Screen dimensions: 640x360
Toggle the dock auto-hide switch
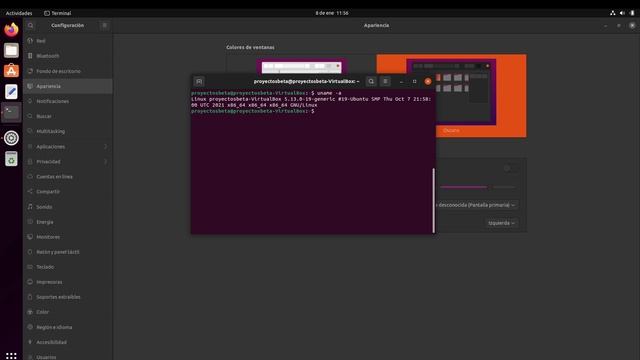[510, 168]
